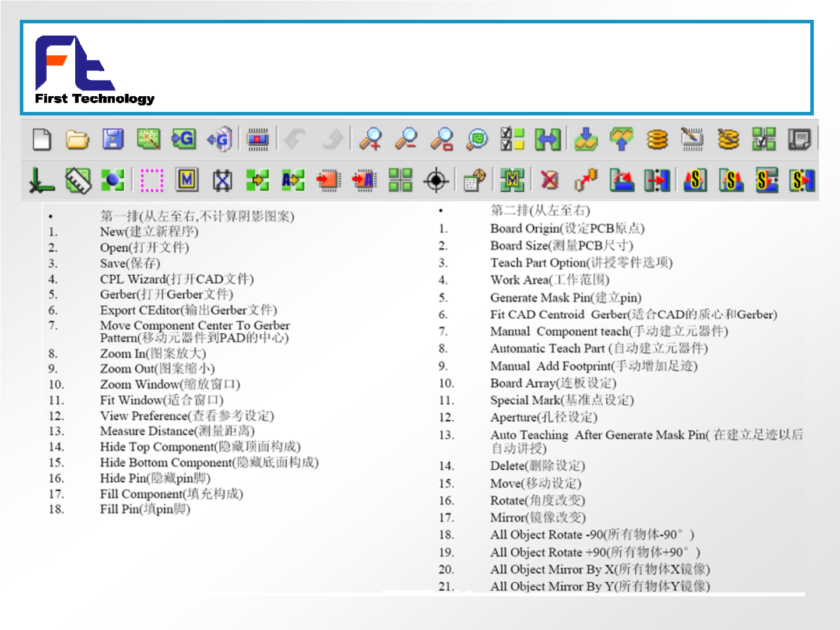Viewport: 840px width, 630px height.
Task: Click the Fit Window magnifier icon
Action: [x=477, y=139]
